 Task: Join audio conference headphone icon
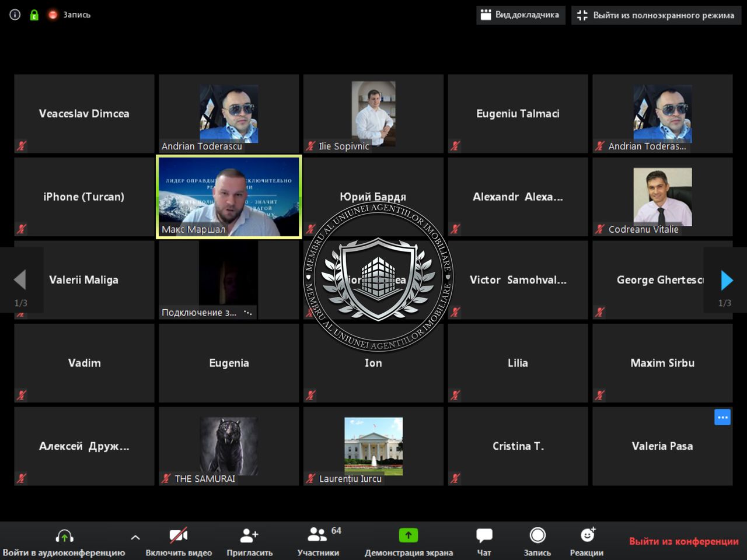pyautogui.click(x=64, y=535)
